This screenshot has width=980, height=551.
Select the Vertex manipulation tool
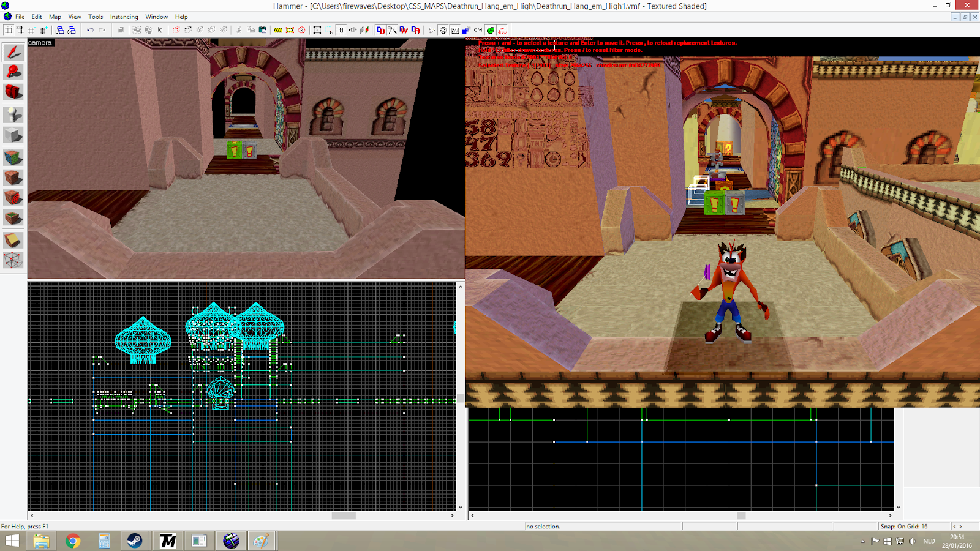click(13, 260)
